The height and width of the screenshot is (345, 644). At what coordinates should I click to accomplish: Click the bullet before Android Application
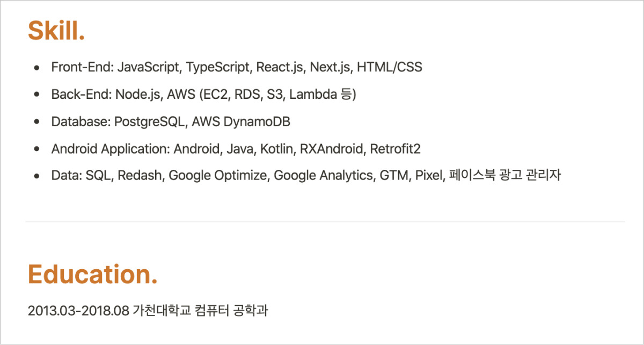(36, 149)
